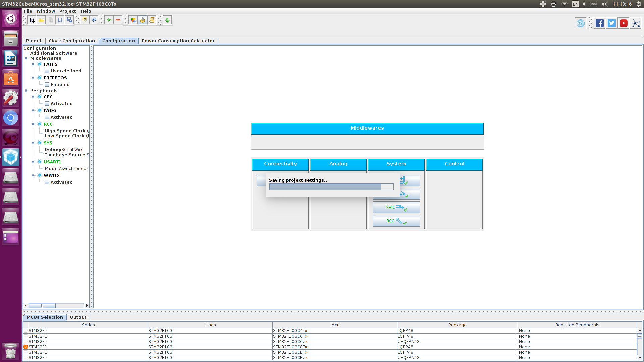Switch to the Pinout tab
The height and width of the screenshot is (362, 644).
(x=34, y=41)
